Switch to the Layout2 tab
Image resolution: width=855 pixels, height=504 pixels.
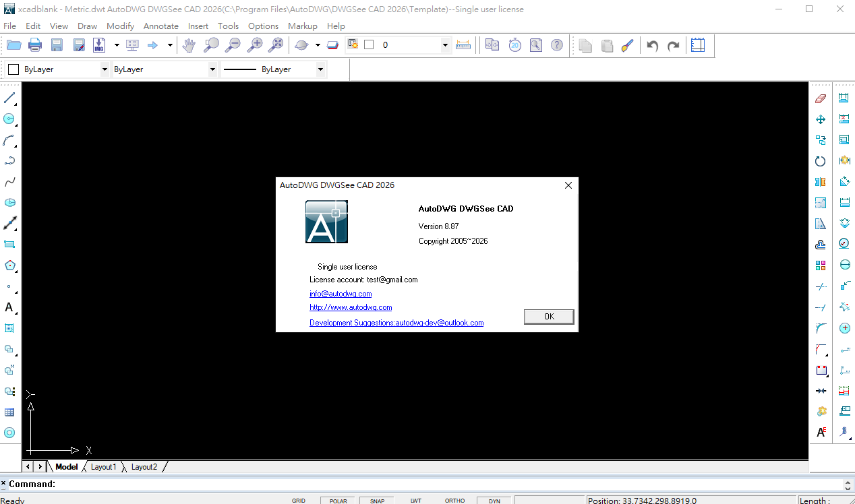tap(144, 467)
